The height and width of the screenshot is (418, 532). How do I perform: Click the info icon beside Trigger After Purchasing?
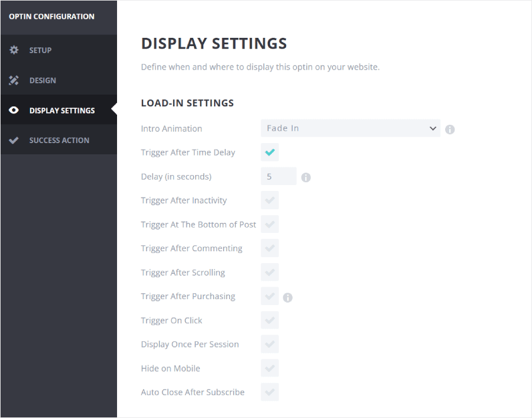(x=287, y=296)
